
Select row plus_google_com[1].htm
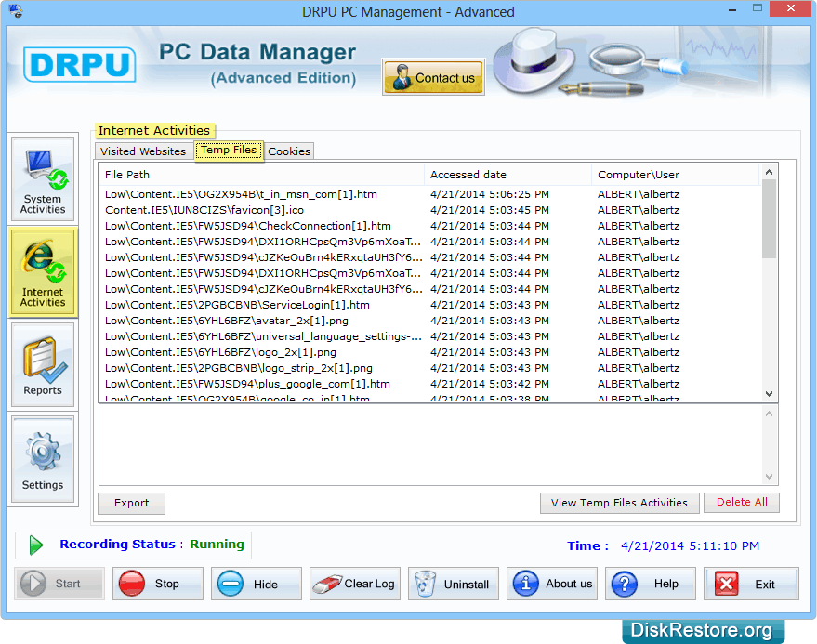point(429,384)
